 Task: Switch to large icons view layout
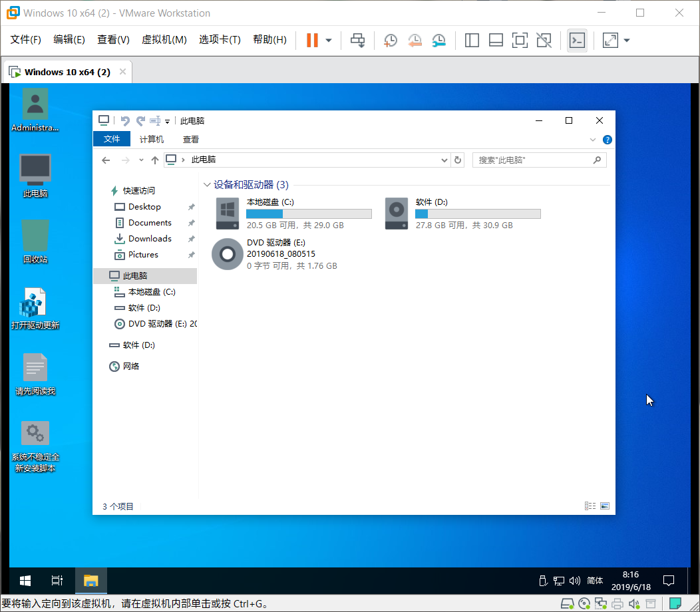click(605, 506)
